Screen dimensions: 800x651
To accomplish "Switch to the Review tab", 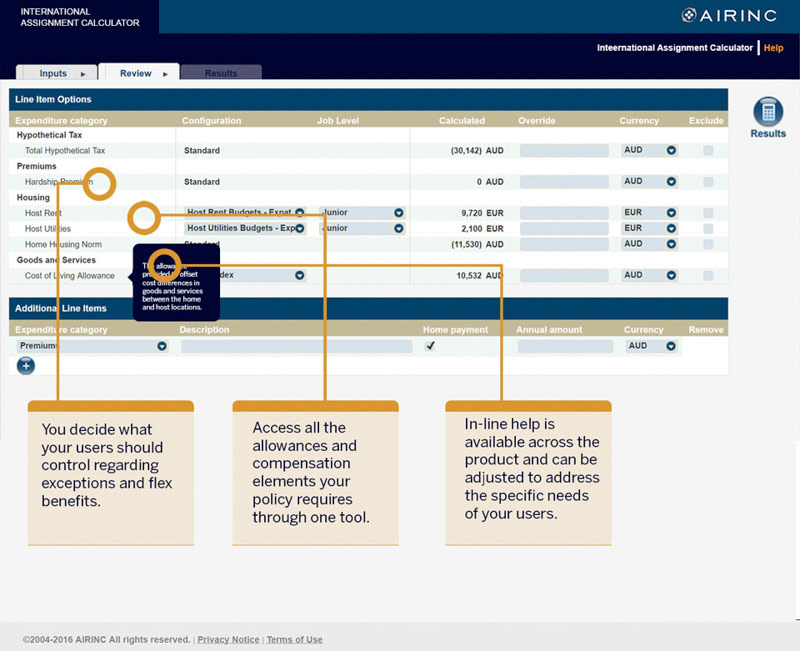I will click(x=139, y=73).
